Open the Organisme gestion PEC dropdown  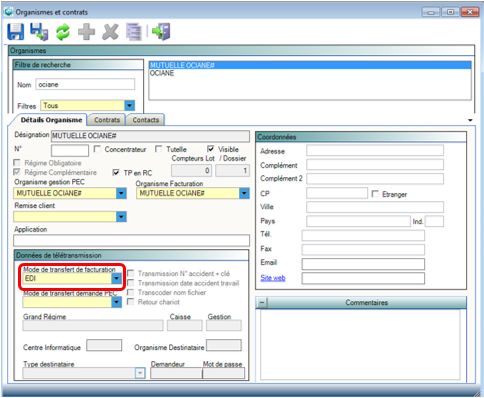click(x=121, y=193)
